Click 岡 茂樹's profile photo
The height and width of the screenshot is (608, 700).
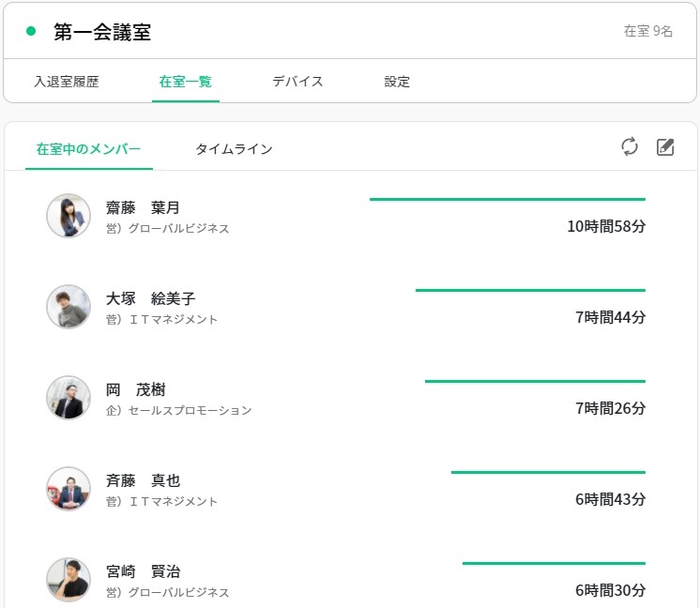68,398
